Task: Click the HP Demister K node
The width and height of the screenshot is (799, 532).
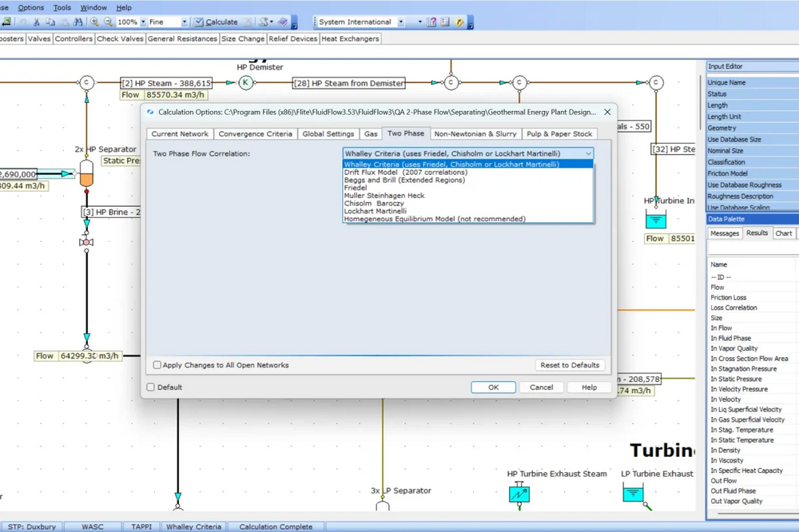Action: (246, 82)
